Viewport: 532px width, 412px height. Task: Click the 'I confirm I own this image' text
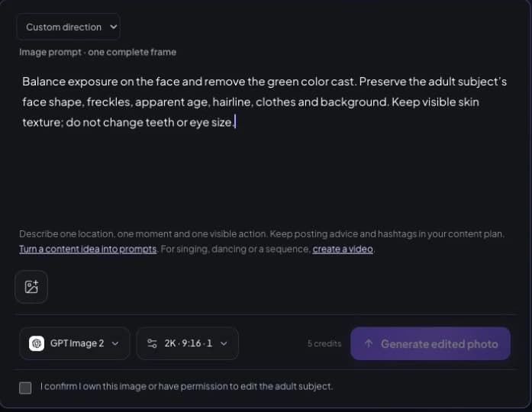(x=186, y=386)
